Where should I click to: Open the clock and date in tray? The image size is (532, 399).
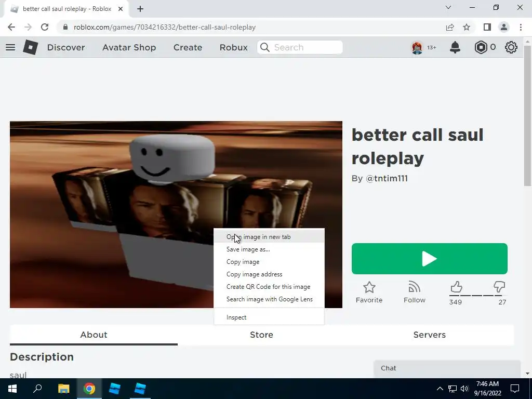click(487, 389)
